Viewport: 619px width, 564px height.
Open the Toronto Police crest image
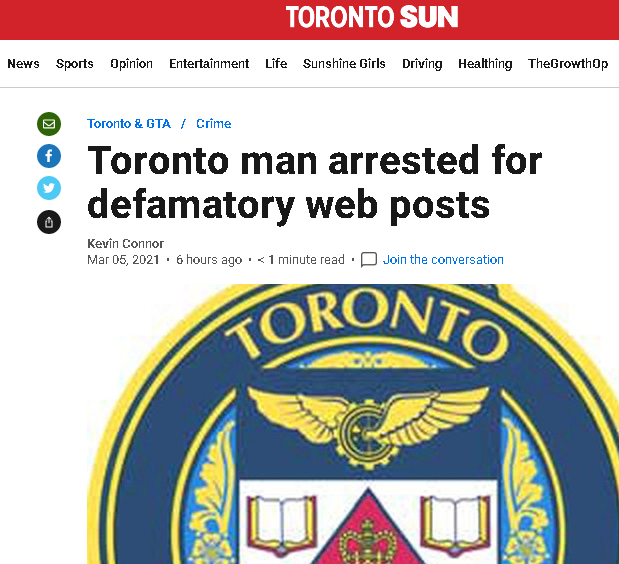coord(353,424)
